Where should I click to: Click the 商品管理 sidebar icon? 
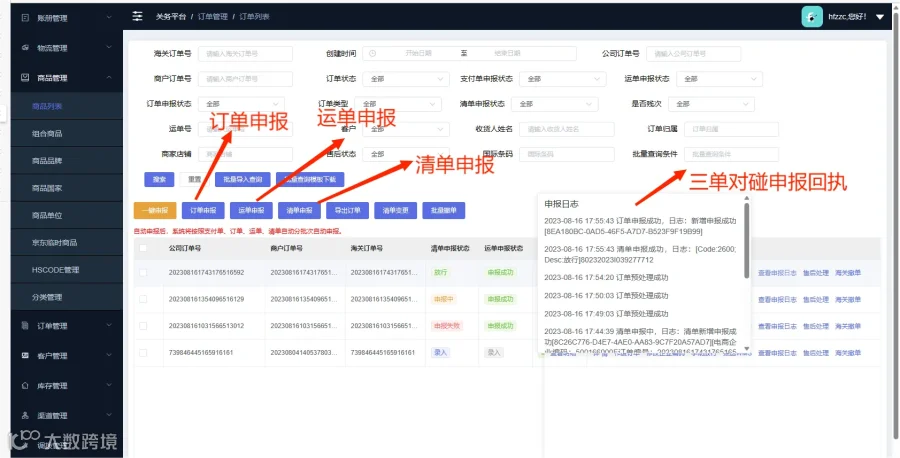tap(25, 77)
